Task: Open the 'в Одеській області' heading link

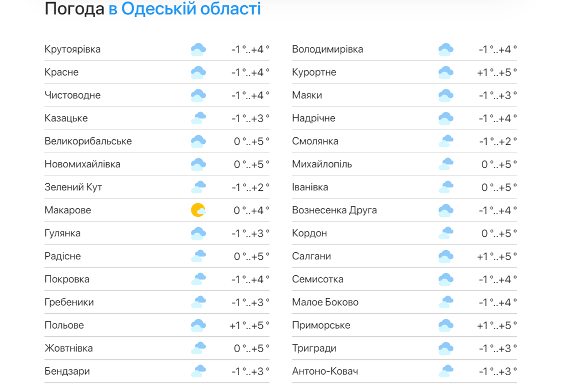Action: (184, 9)
